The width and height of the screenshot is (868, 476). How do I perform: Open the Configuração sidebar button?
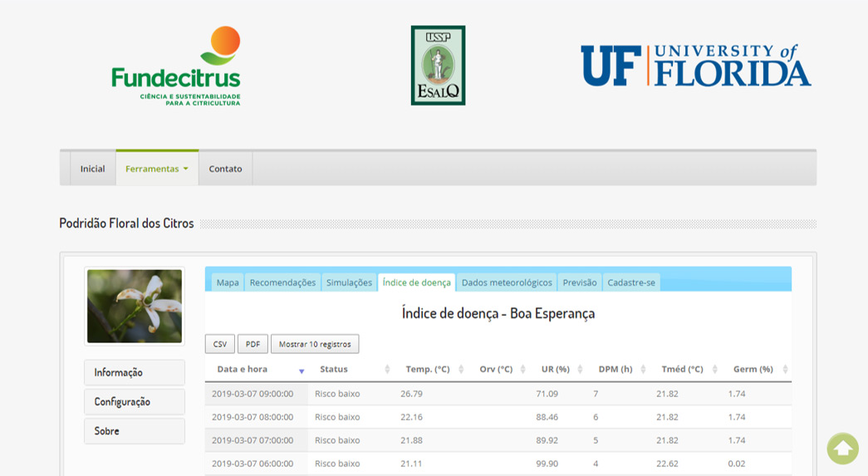(x=135, y=402)
